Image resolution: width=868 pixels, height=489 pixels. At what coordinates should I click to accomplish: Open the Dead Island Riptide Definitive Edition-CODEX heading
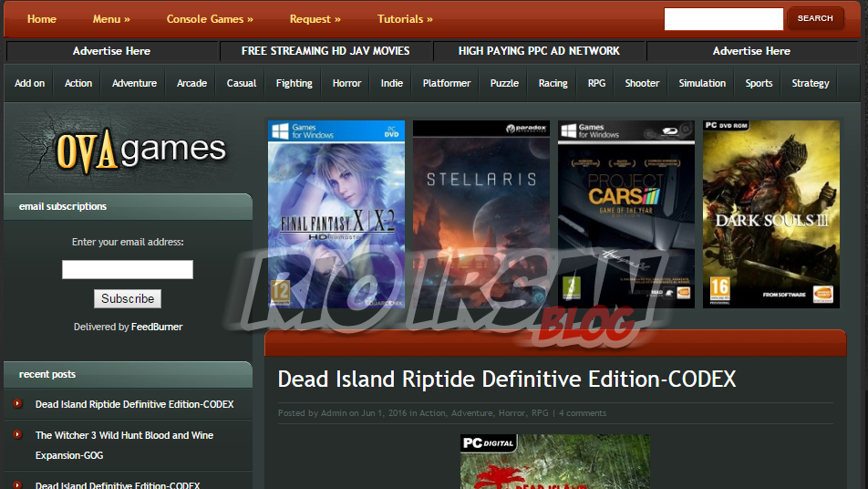507,380
